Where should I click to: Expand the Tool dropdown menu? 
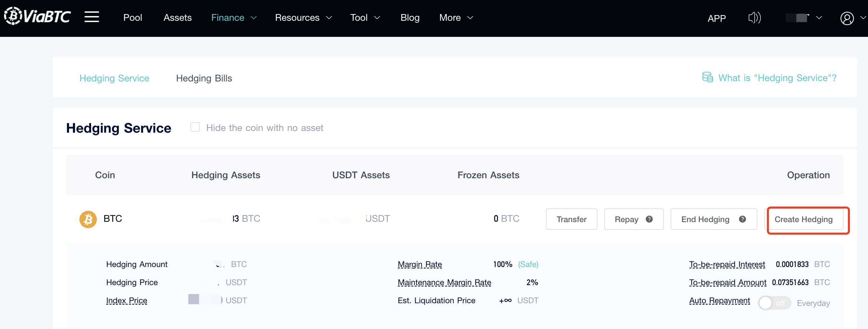(365, 17)
